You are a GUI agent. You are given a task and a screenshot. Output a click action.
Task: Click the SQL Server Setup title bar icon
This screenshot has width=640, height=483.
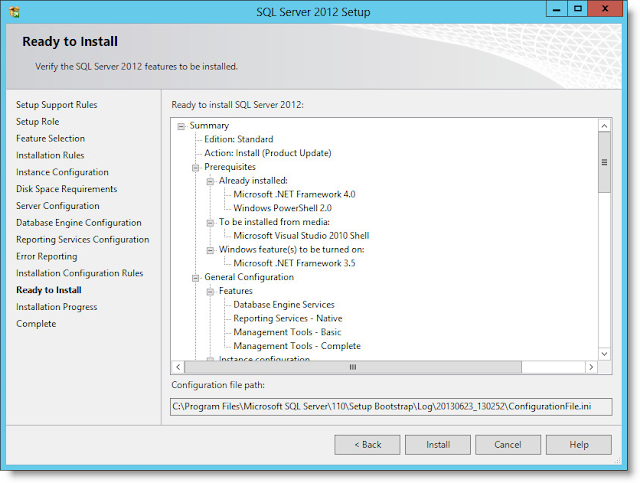pos(14,12)
